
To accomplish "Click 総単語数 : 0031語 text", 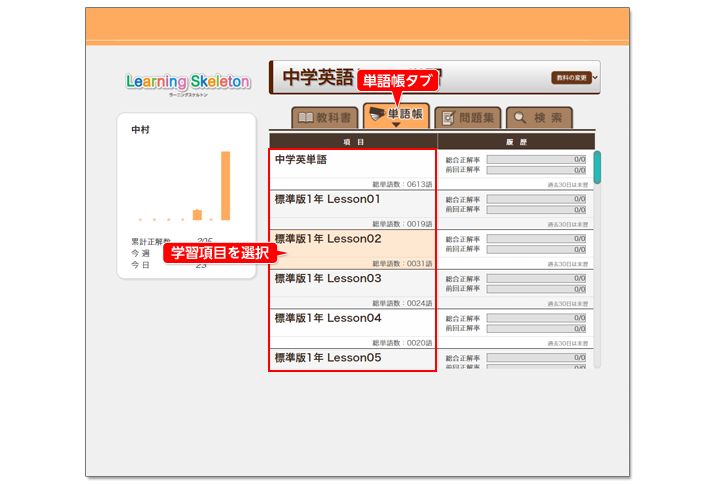I will pyautogui.click(x=402, y=264).
